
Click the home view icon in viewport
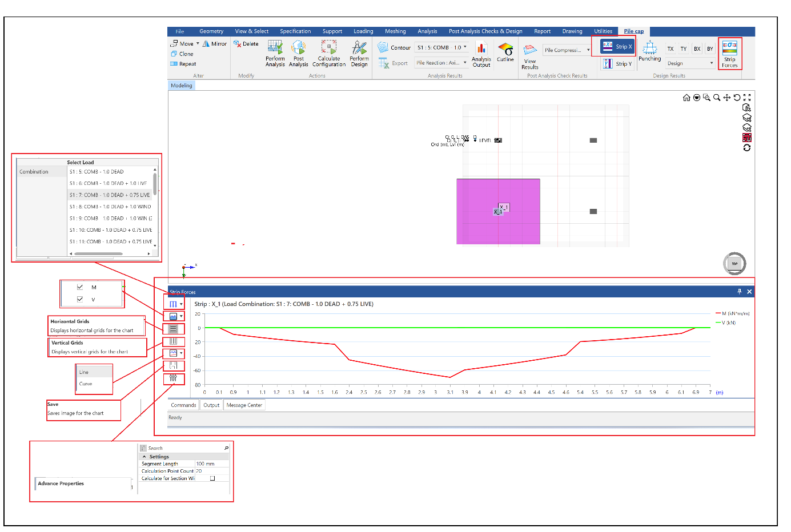tap(686, 98)
